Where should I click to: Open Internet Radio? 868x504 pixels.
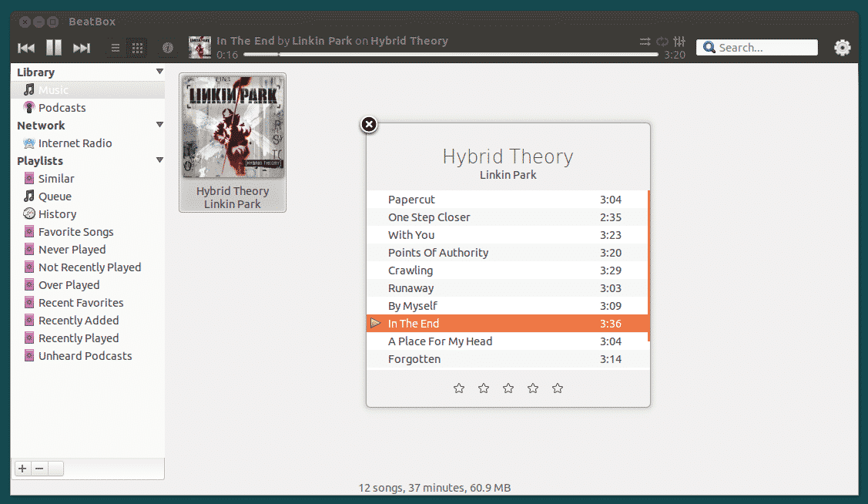(88, 143)
